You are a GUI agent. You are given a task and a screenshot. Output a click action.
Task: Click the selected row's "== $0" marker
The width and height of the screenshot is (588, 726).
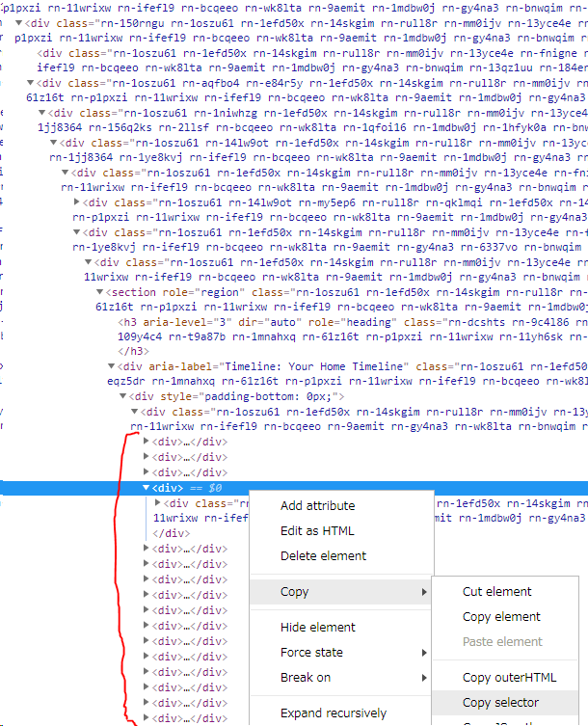click(206, 488)
